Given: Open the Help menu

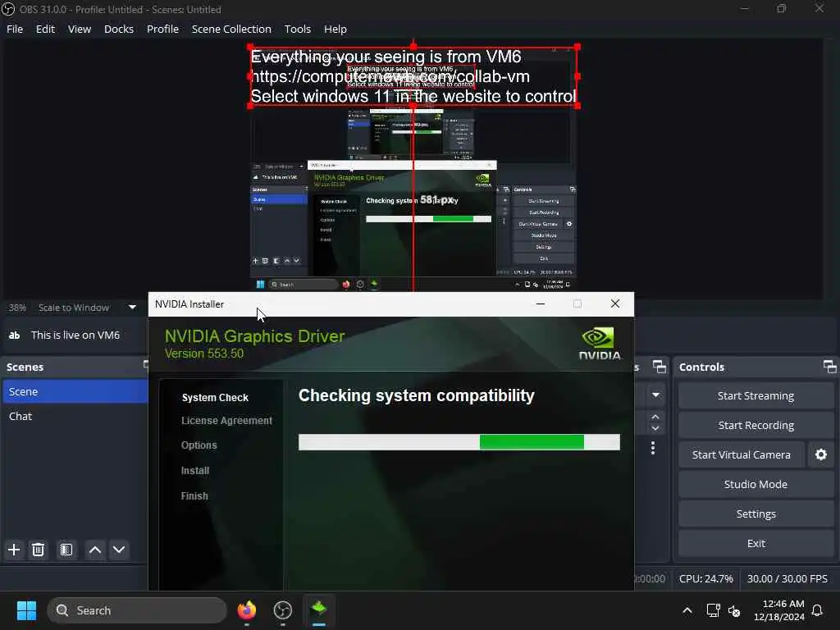Looking at the screenshot, I should 335,29.
